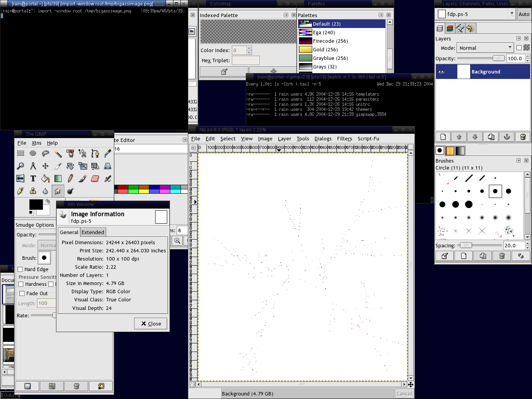Switch to the Channels tab icon
This screenshot has width=532, height=399.
pos(450,28)
